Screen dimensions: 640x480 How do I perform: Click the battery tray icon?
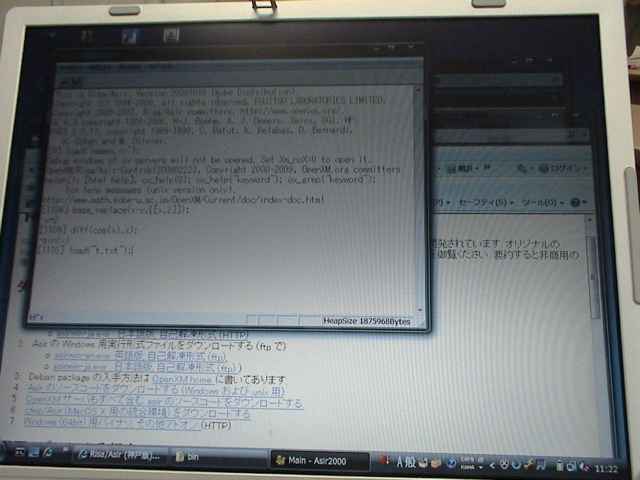[560, 465]
